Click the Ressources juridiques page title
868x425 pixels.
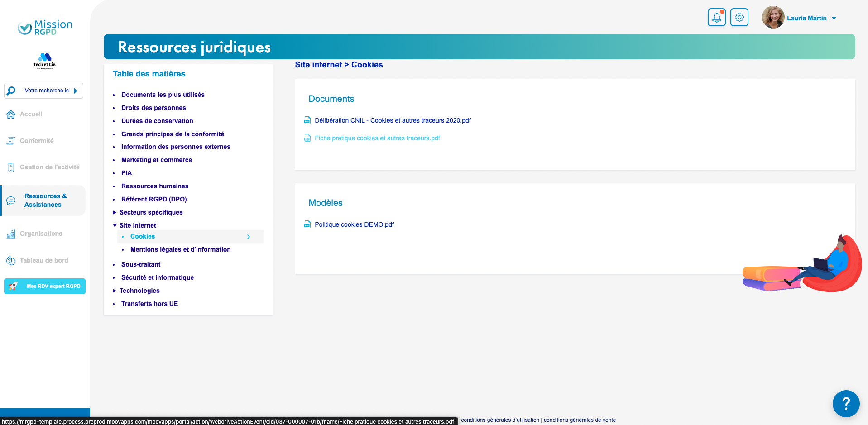point(194,47)
